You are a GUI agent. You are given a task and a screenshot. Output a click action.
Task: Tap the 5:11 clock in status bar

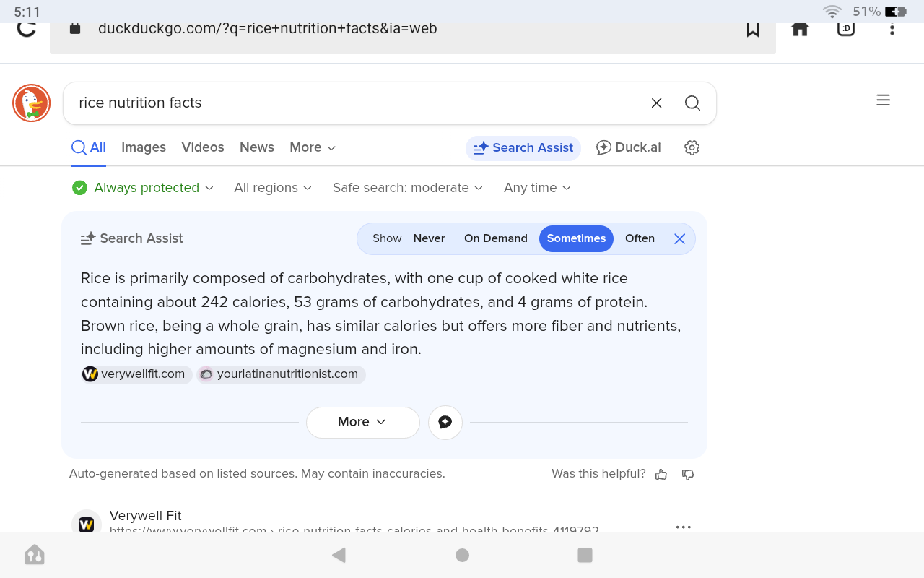pos(27,12)
